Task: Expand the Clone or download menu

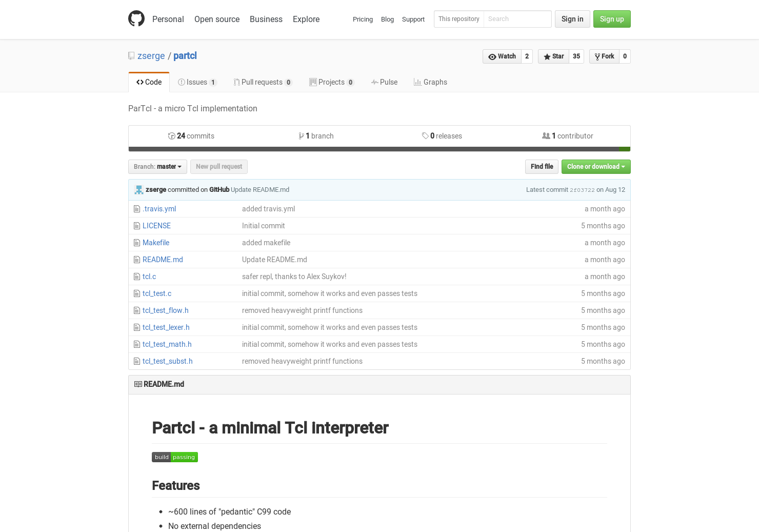Action: [596, 167]
